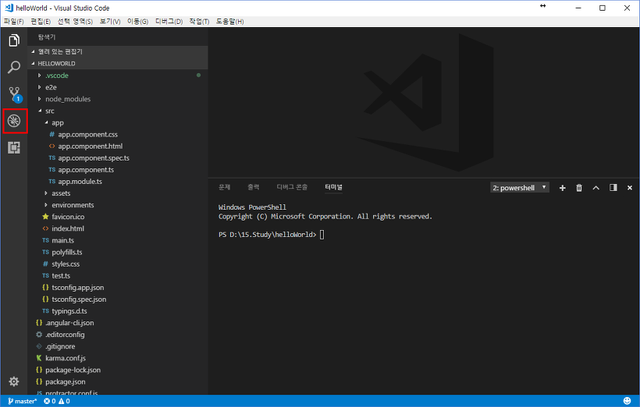The width and height of the screenshot is (640, 407).
Task: Open the Search view icon
Action: coord(14,67)
